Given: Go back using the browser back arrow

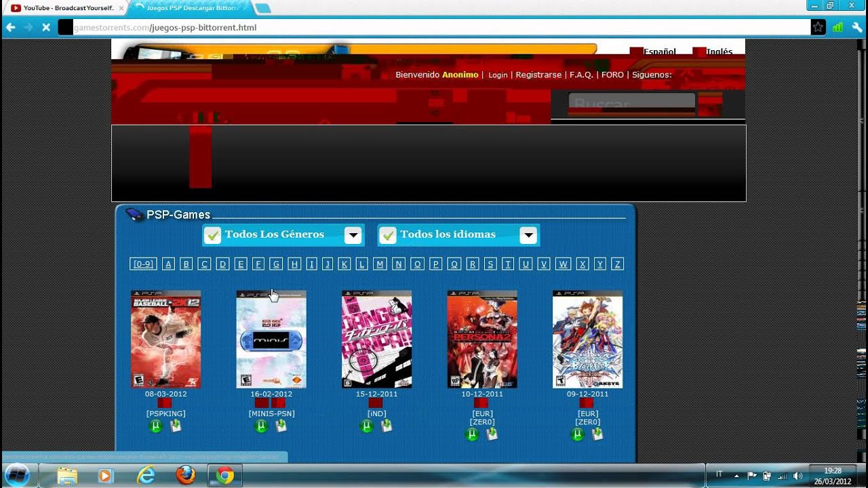Looking at the screenshot, I should click(x=11, y=27).
